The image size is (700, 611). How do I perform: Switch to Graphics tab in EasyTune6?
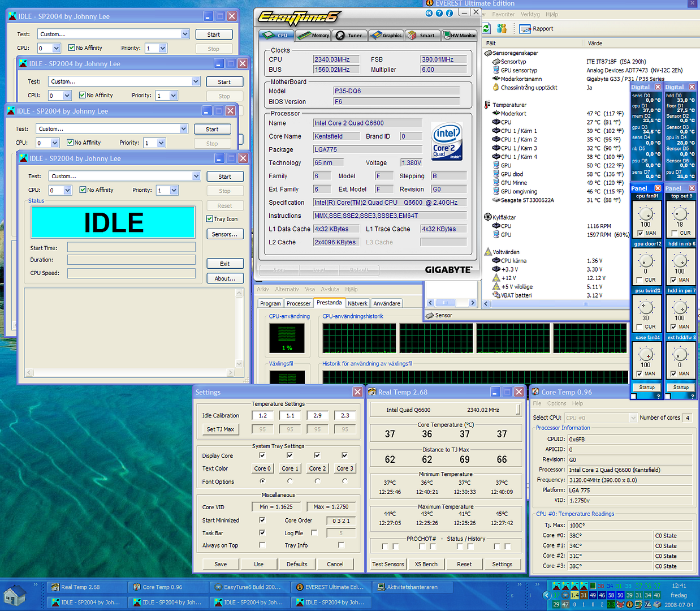pyautogui.click(x=386, y=35)
